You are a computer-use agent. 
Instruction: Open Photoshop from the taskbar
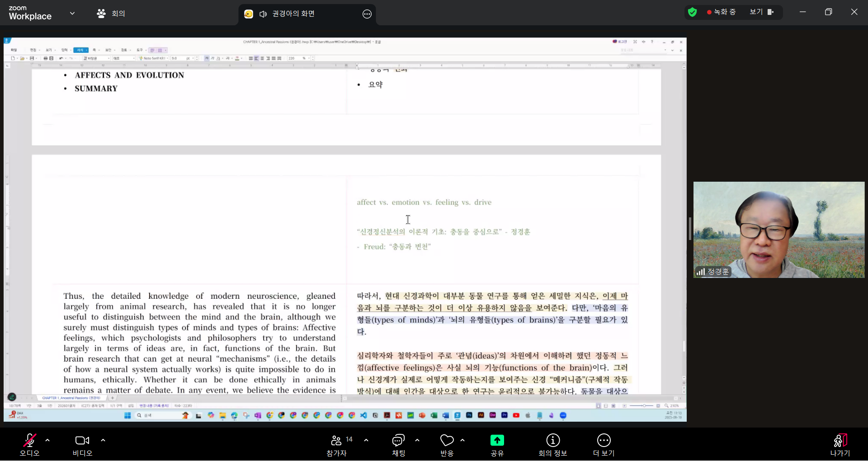click(469, 415)
